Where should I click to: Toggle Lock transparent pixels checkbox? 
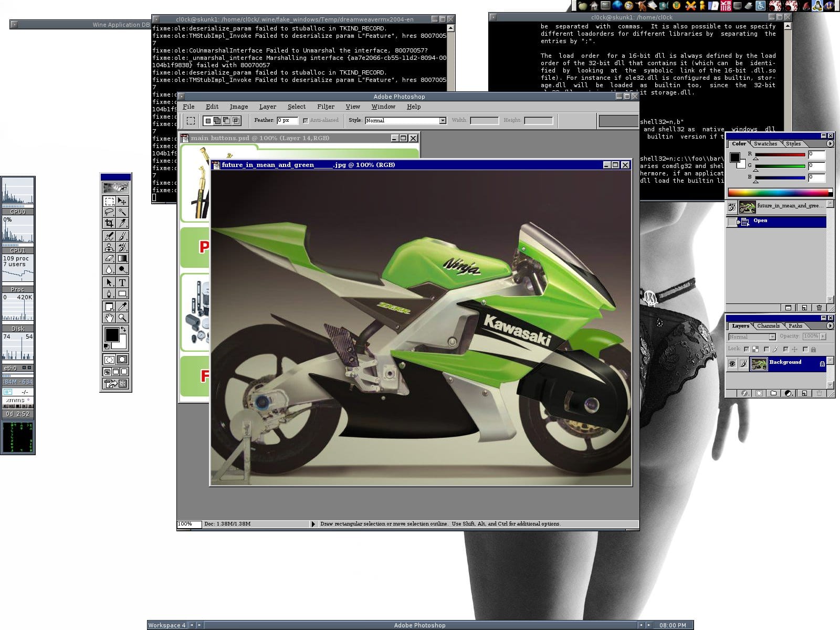point(747,349)
